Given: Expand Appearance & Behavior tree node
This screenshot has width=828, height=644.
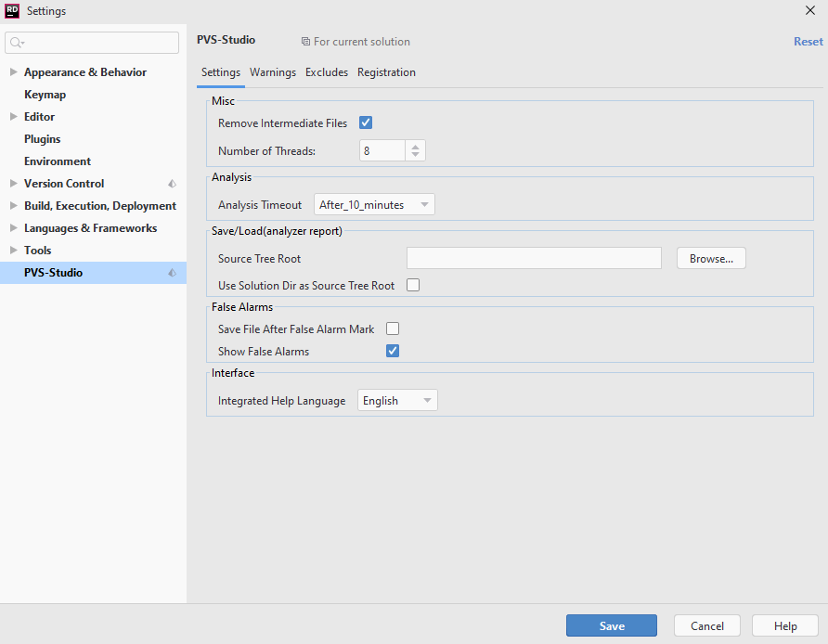Looking at the screenshot, I should (x=13, y=72).
